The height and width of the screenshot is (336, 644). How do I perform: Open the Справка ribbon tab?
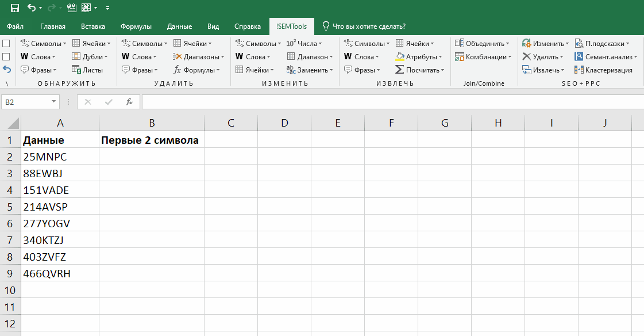click(x=247, y=26)
